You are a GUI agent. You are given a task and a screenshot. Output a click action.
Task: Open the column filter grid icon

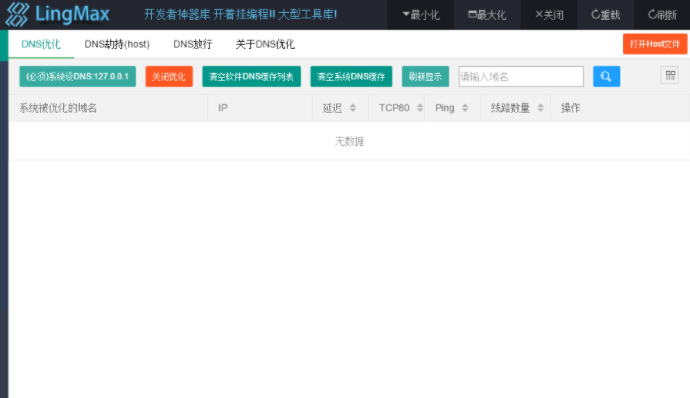click(x=670, y=75)
